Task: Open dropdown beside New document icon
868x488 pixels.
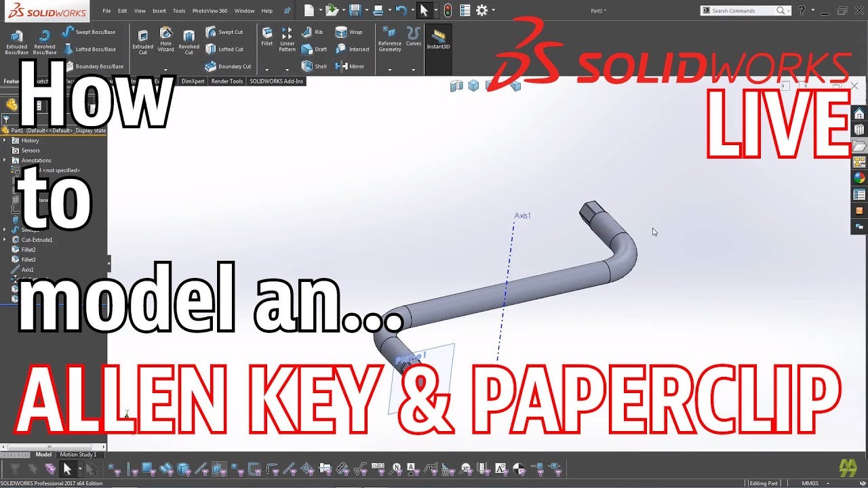Action: [x=319, y=11]
